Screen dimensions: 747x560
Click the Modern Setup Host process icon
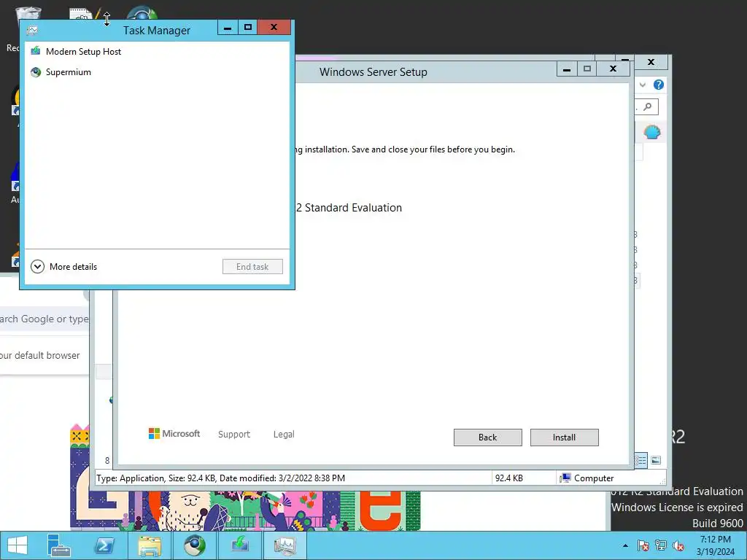click(x=36, y=51)
